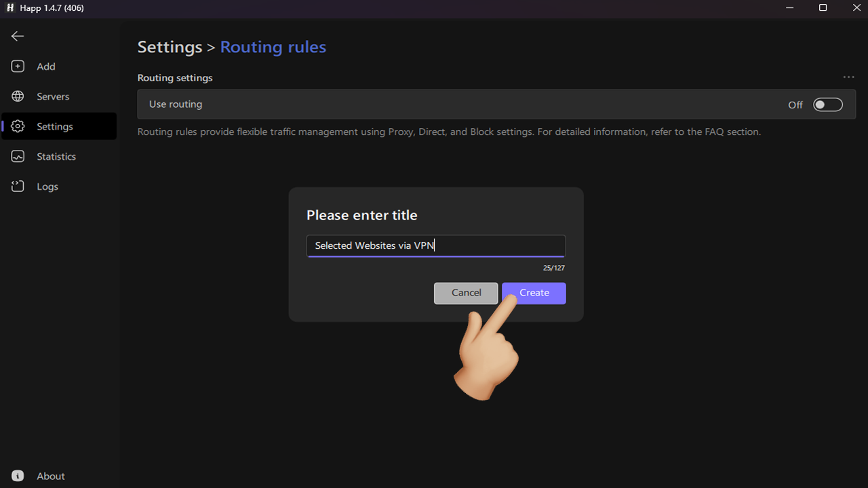Click the Logs icon in the sidebar
This screenshot has height=488, width=868.
pos(17,186)
